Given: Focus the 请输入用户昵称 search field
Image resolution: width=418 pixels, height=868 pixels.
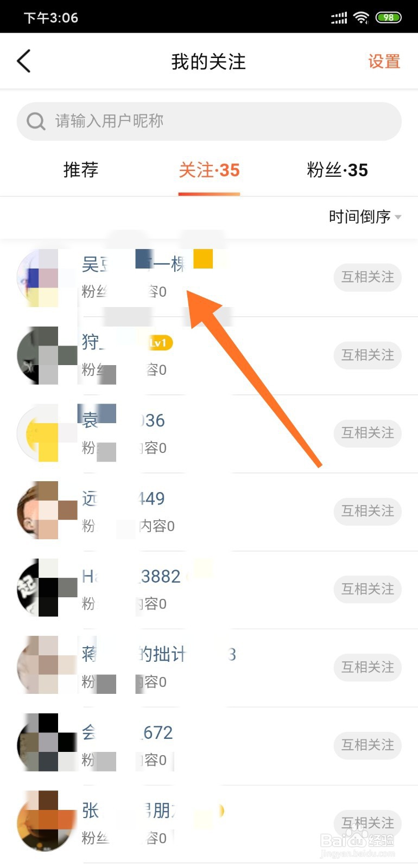Looking at the screenshot, I should [209, 121].
